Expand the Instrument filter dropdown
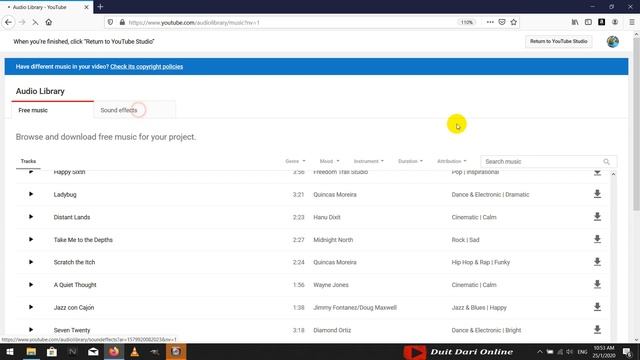This screenshot has height=360, width=640. coord(368,161)
